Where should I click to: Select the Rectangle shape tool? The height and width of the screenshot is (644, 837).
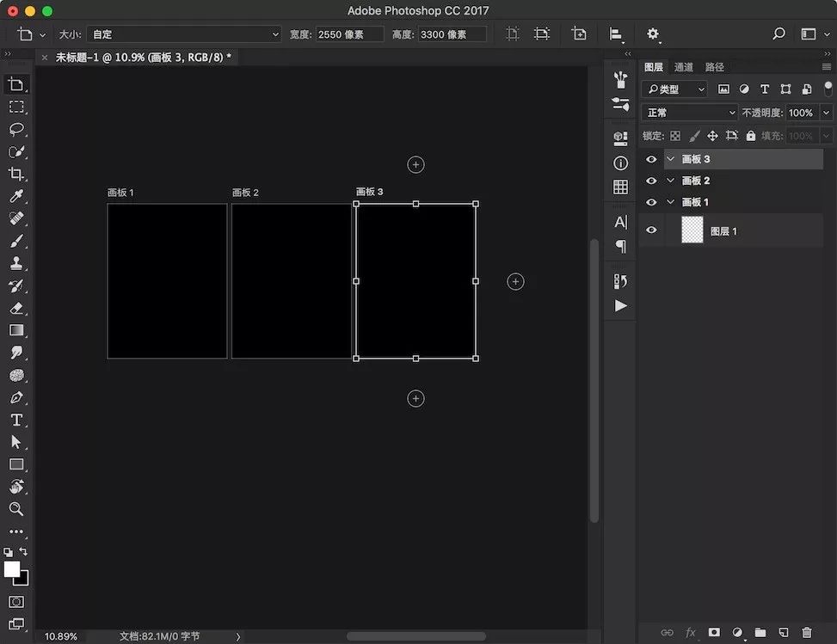coord(16,464)
